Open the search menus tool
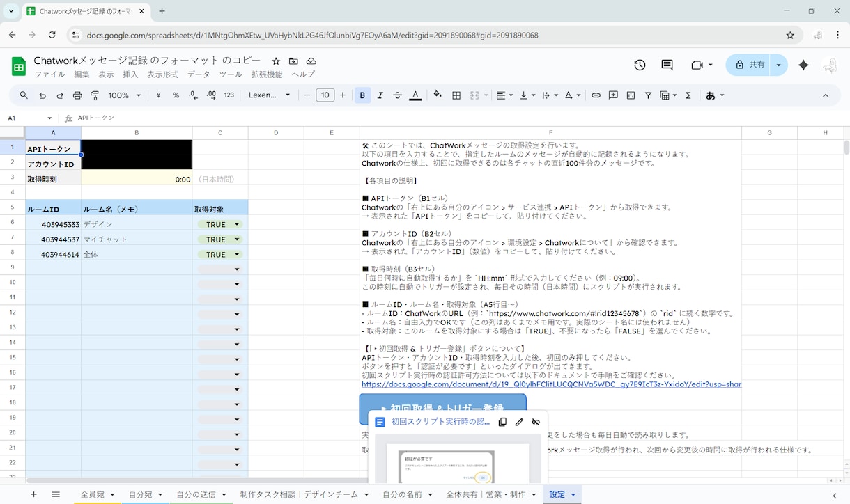The width and height of the screenshot is (850, 504). click(24, 95)
